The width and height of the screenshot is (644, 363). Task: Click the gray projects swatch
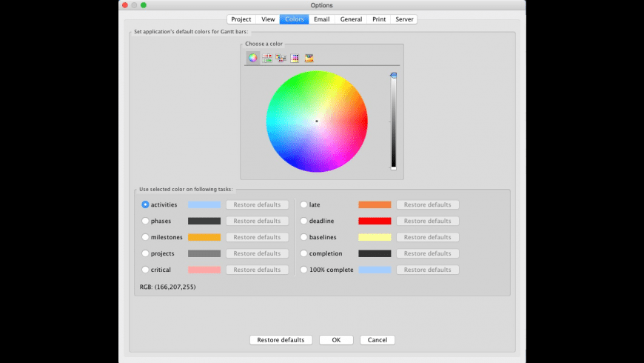pyautogui.click(x=204, y=253)
